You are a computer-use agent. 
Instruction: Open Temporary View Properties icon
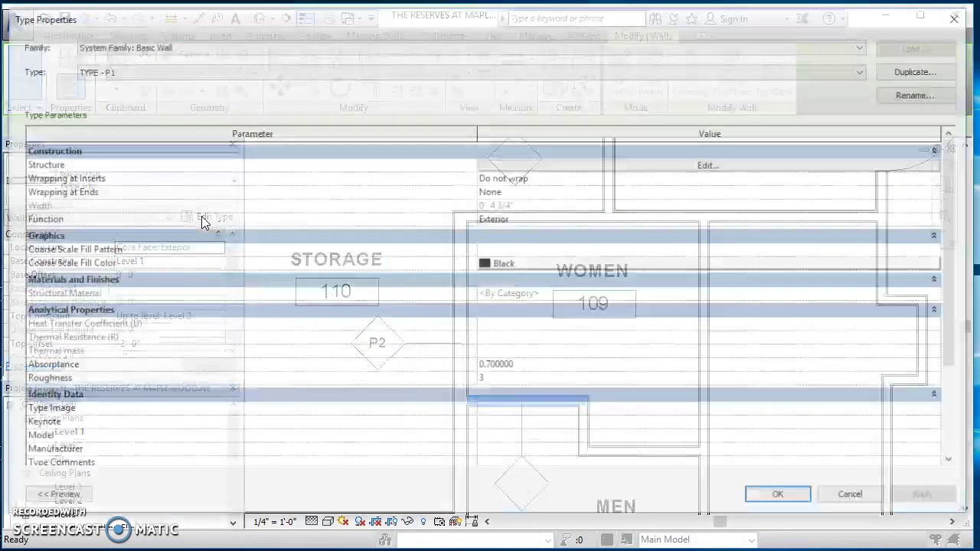pyautogui.click(x=439, y=521)
